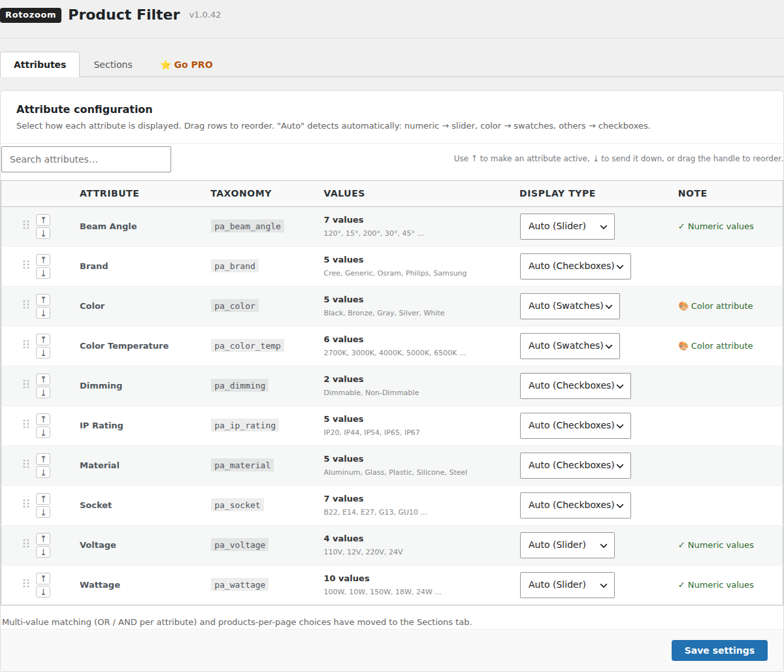Move the Wattage row up
This screenshot has width=784, height=672.
click(43, 579)
